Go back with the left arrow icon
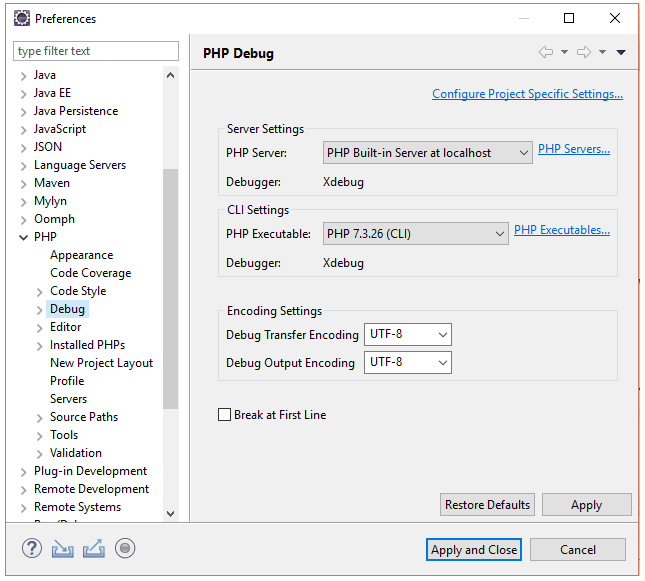 (x=546, y=52)
